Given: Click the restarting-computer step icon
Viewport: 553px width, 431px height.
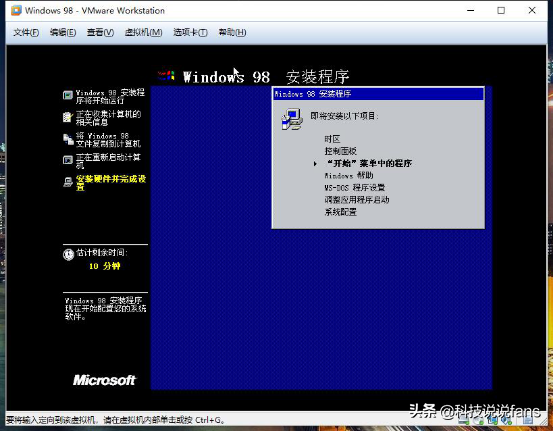Looking at the screenshot, I should tap(68, 160).
